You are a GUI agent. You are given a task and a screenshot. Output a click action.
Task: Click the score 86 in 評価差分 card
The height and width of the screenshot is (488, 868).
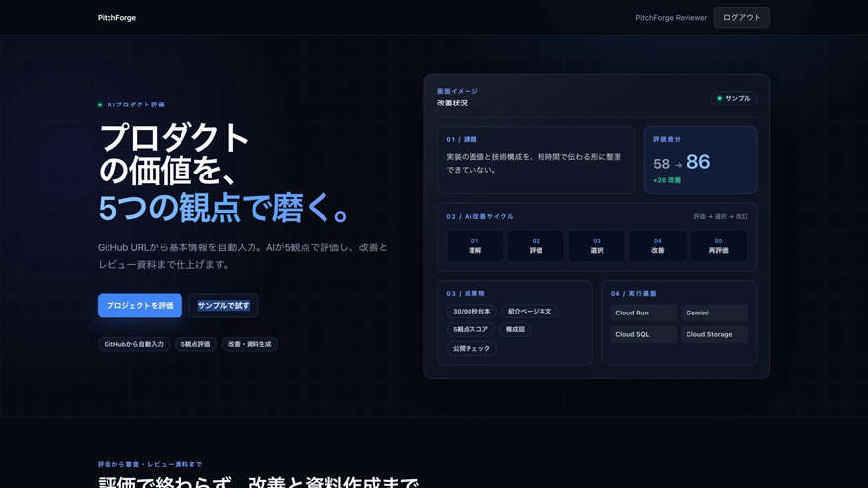click(x=698, y=162)
